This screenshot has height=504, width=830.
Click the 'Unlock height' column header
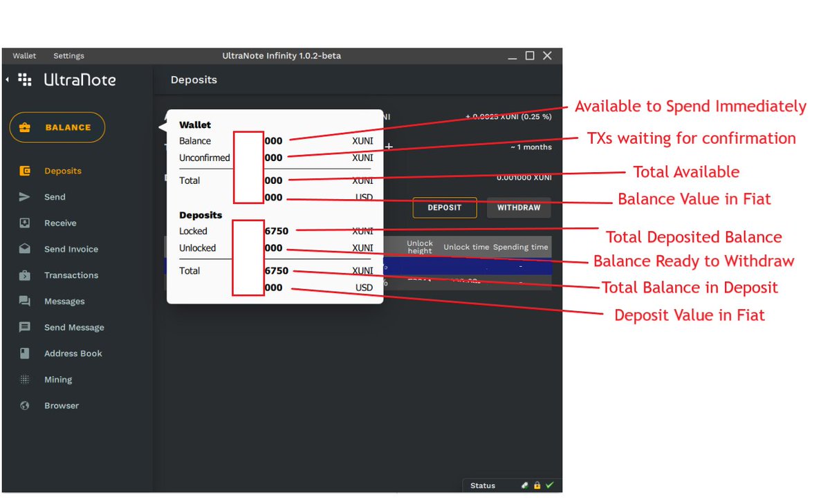420,247
